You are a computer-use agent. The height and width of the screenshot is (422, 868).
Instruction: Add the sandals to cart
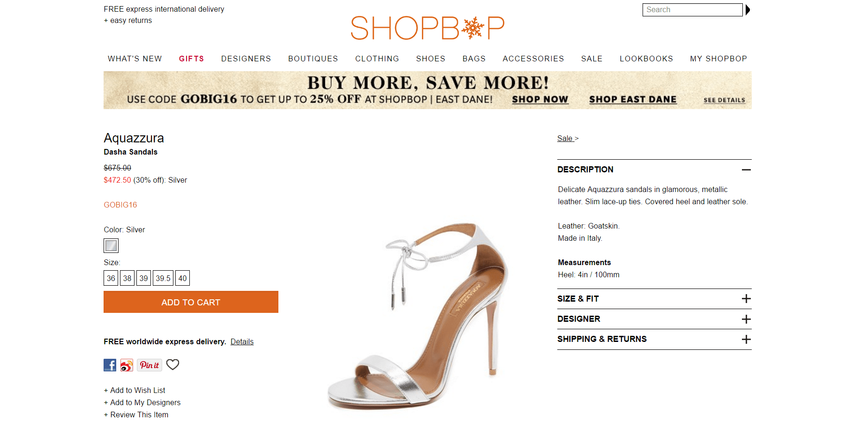click(x=191, y=302)
